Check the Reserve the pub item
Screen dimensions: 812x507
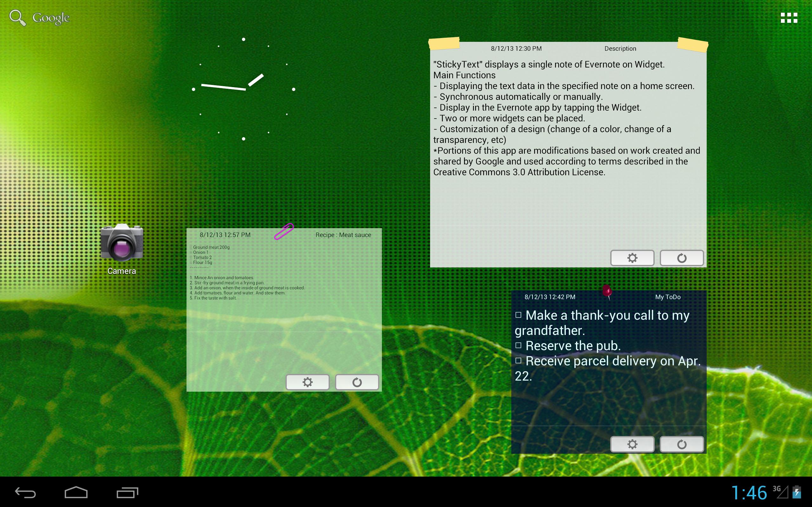[518, 345]
